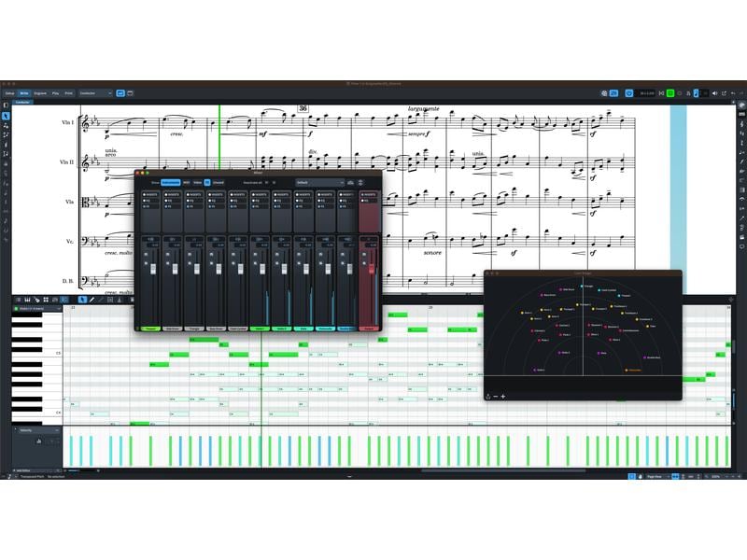The image size is (747, 560).
Task: Switch to Print mode
Action: coord(68,93)
